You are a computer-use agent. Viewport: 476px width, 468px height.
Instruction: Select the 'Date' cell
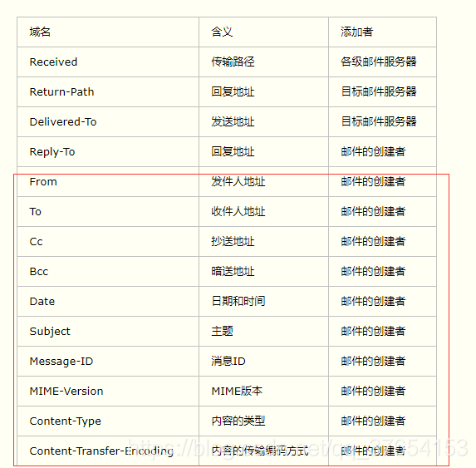[108, 301]
